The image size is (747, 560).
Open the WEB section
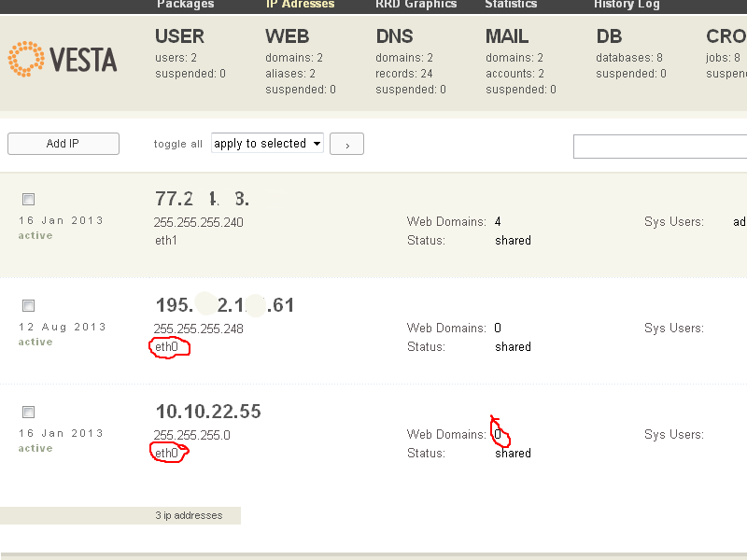(x=288, y=37)
